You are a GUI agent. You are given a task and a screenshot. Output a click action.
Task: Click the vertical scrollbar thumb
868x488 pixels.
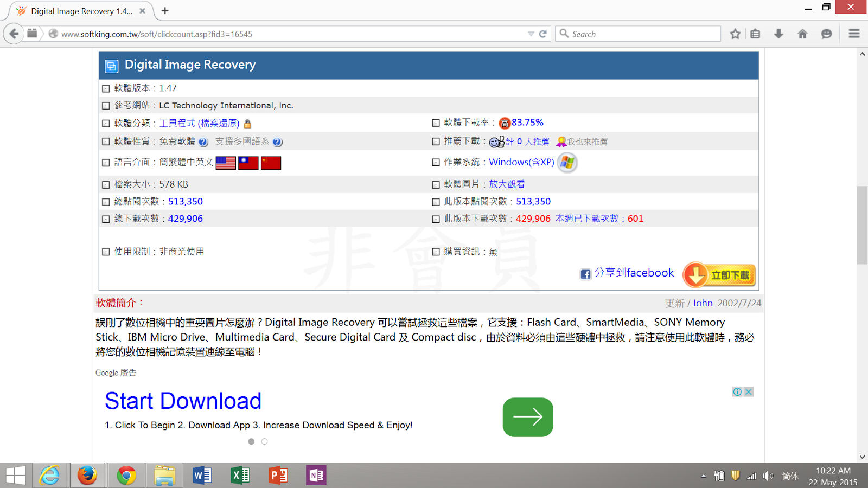click(862, 225)
